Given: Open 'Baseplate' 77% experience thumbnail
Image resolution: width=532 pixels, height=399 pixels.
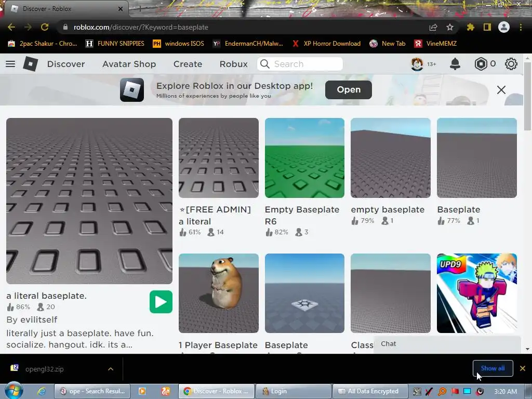Looking at the screenshot, I should click(x=477, y=158).
